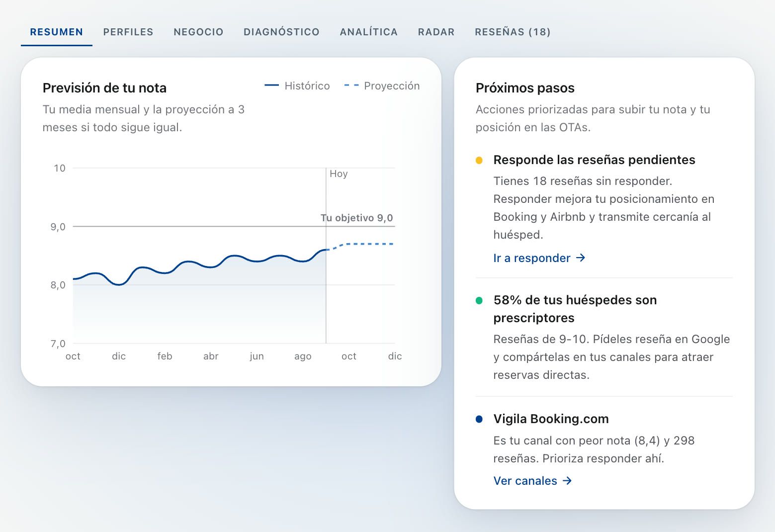
Task: Click the '7,0' value on the chart's vertical axis
Action: click(x=58, y=344)
